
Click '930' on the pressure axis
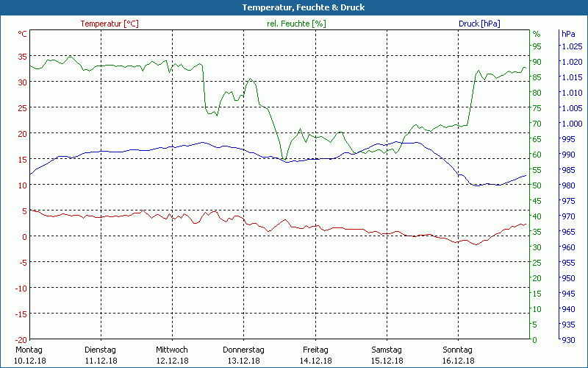coord(568,340)
